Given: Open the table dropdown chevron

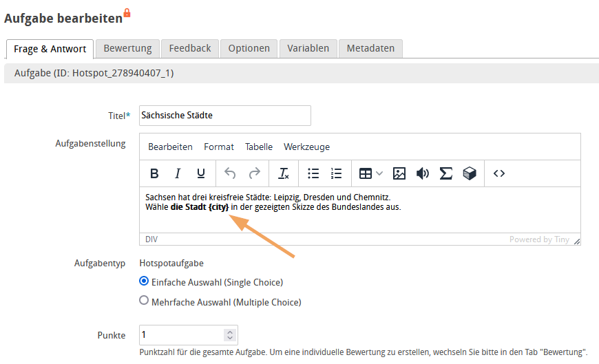Looking at the screenshot, I should pyautogui.click(x=379, y=173).
